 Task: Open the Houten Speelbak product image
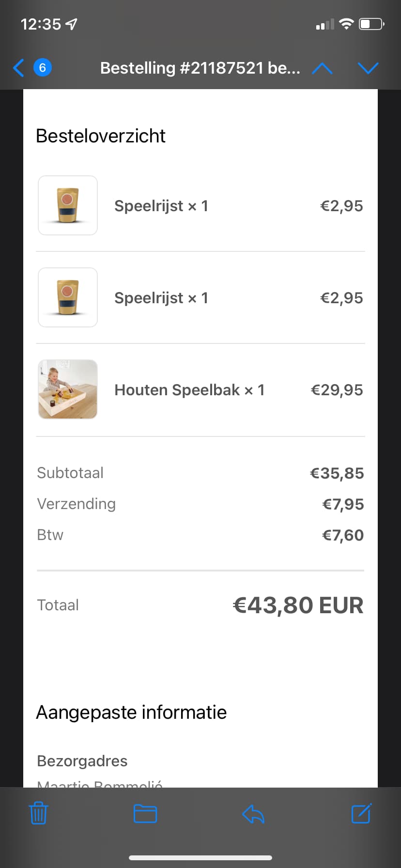click(x=68, y=389)
